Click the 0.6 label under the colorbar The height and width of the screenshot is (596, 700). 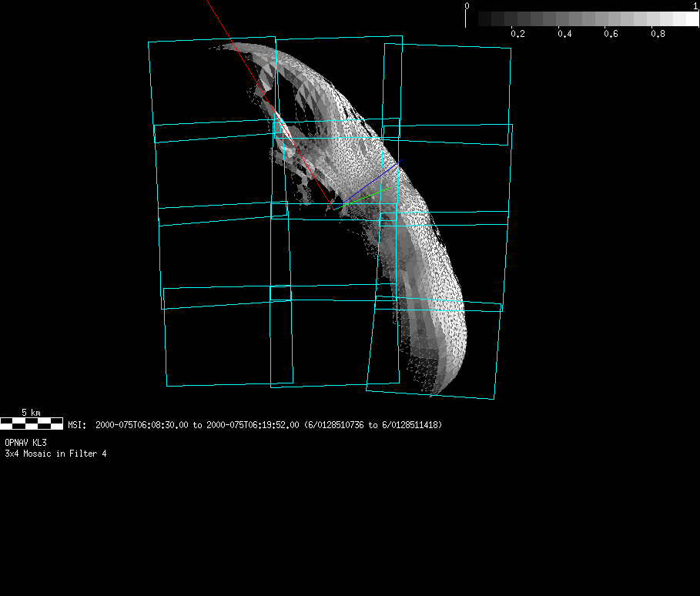click(x=611, y=34)
